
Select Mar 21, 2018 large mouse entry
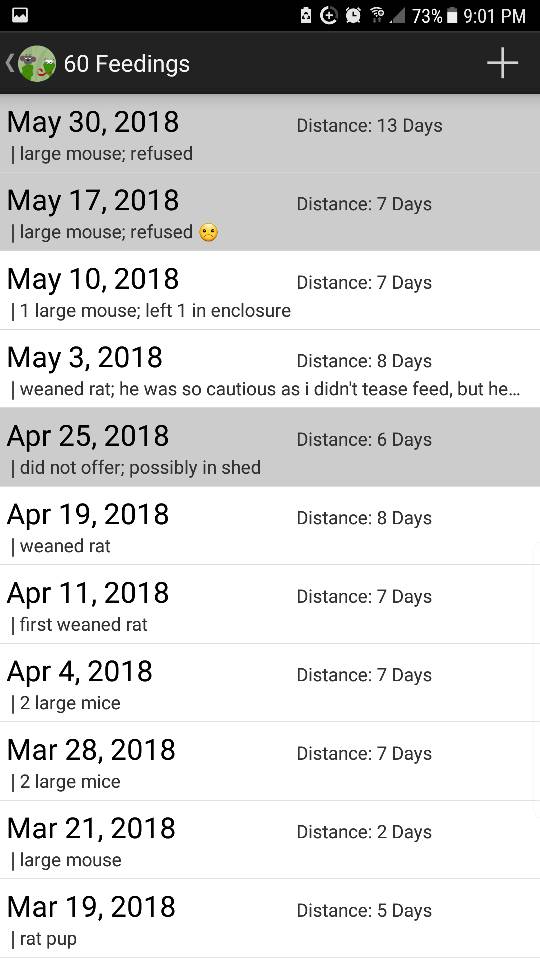(270, 839)
